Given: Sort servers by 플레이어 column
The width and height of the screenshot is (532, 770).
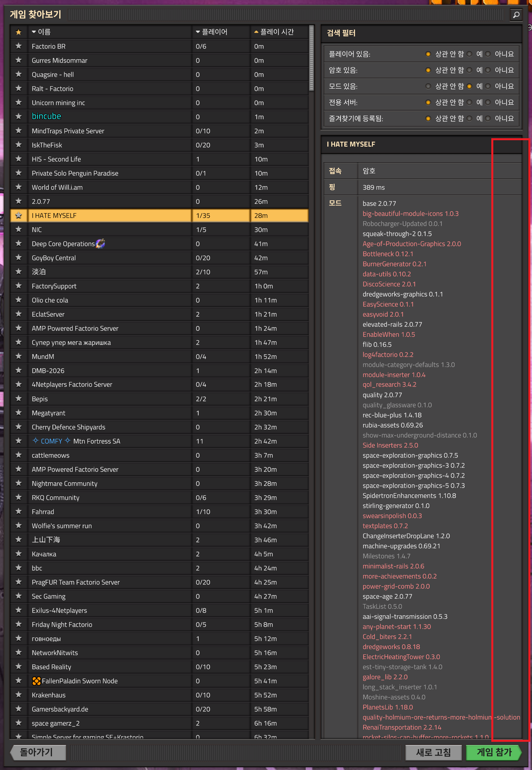Looking at the screenshot, I should pyautogui.click(x=221, y=32).
